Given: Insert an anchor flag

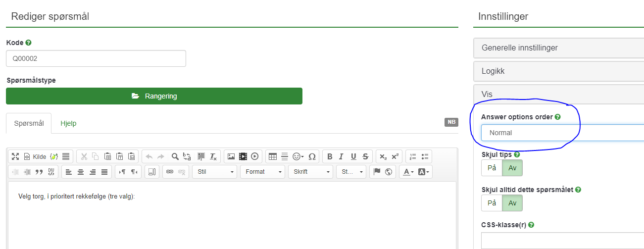Looking at the screenshot, I should tap(377, 172).
